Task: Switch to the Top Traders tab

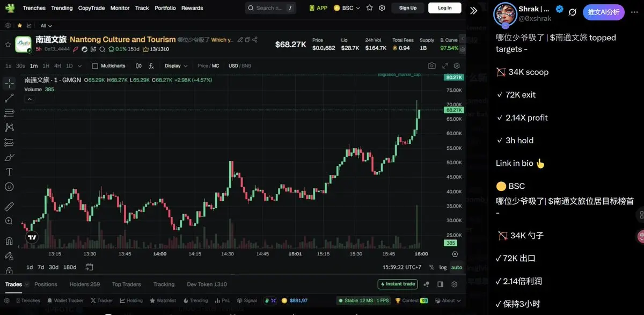Action: [126, 284]
